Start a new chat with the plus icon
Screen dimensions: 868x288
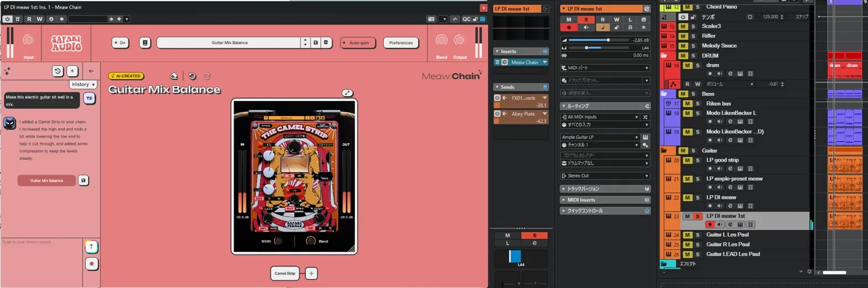tap(72, 71)
